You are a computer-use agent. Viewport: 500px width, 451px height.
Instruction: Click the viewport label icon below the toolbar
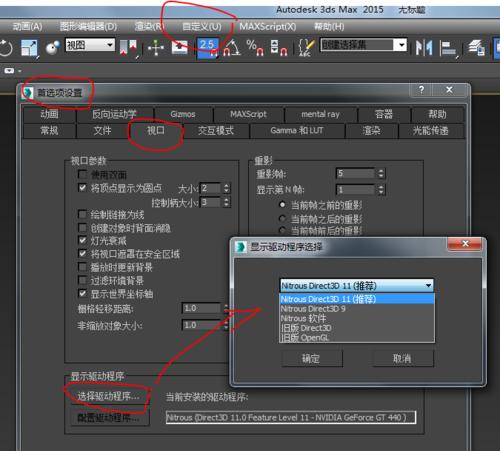9,71
